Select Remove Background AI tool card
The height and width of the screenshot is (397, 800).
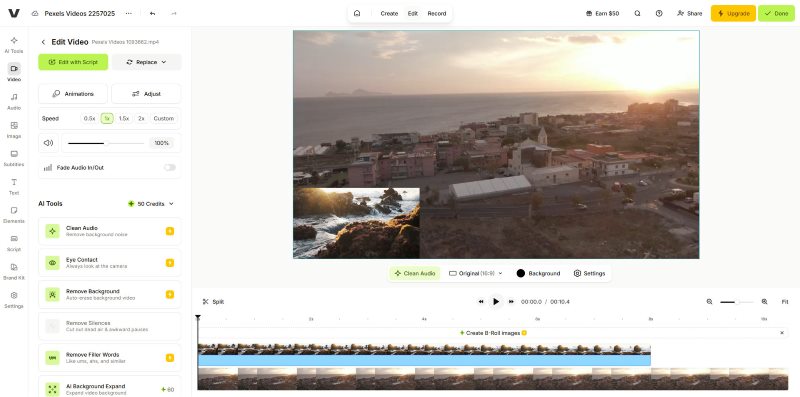(x=110, y=294)
